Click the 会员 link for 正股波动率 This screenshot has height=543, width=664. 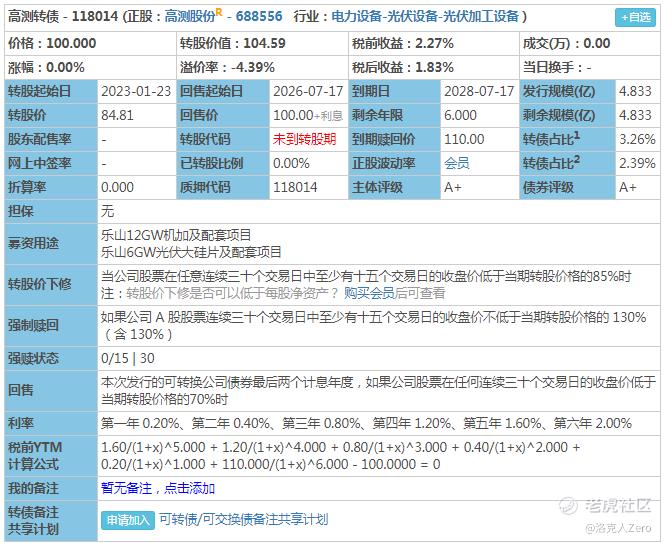pyautogui.click(x=456, y=163)
